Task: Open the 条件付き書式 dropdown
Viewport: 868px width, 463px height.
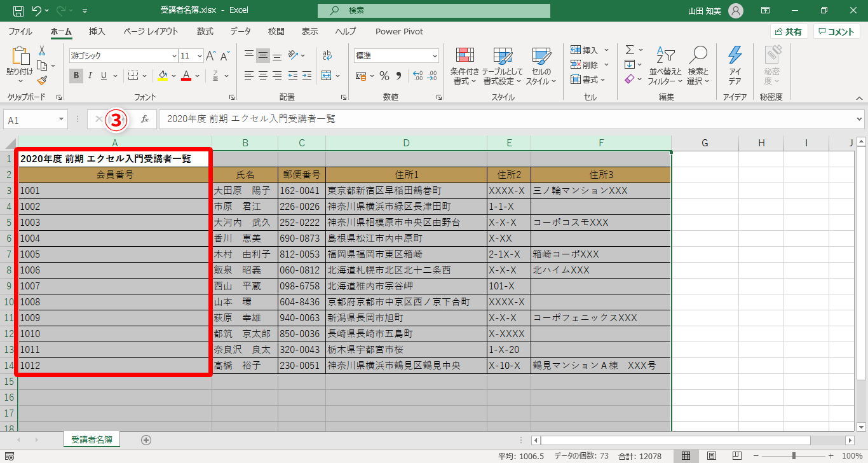Action: [465, 66]
